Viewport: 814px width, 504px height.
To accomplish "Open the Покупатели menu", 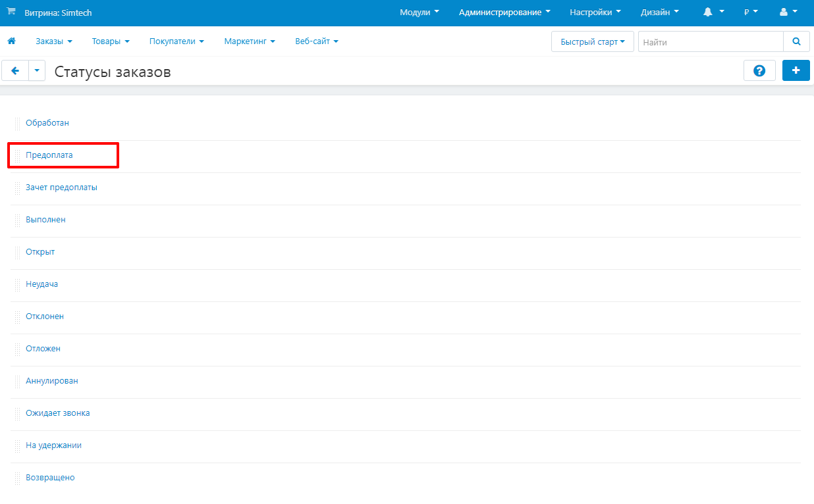I will coord(176,41).
